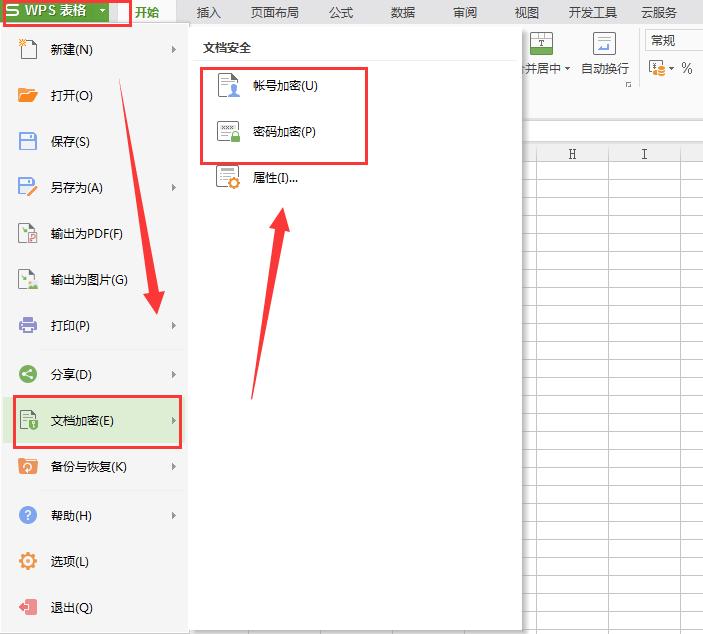
Task: Expand the Help (帮助) submenu arrow
Action: [174, 516]
